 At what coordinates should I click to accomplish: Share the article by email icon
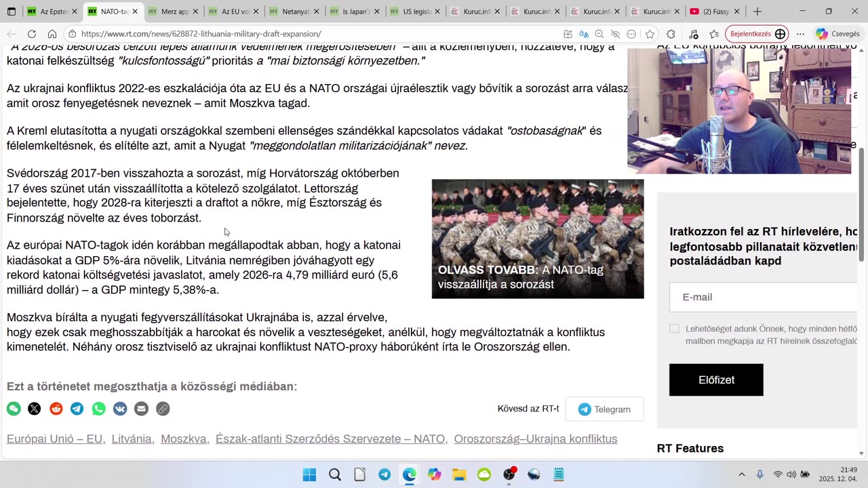(x=141, y=409)
